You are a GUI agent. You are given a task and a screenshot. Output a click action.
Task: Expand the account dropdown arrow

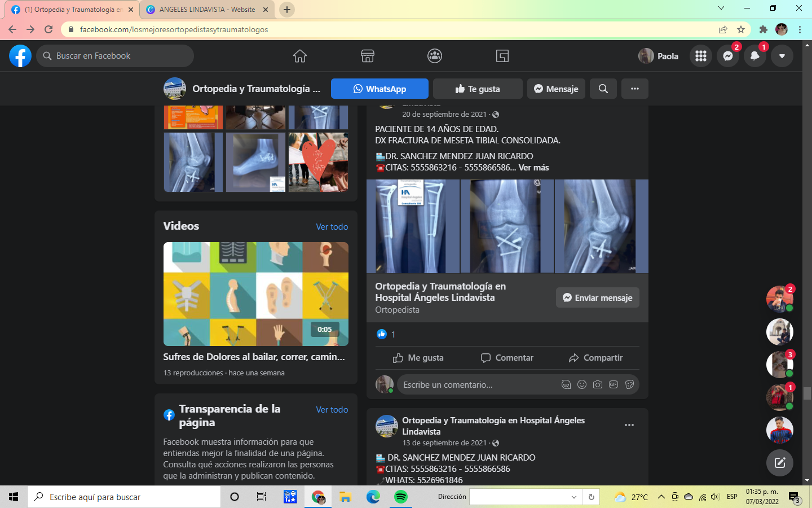coord(782,56)
